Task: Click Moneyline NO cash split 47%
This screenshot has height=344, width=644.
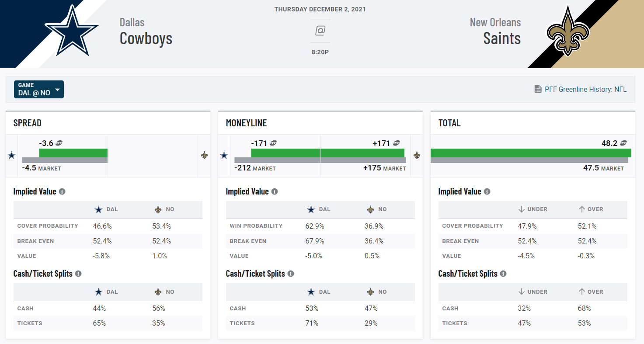Action: [371, 308]
